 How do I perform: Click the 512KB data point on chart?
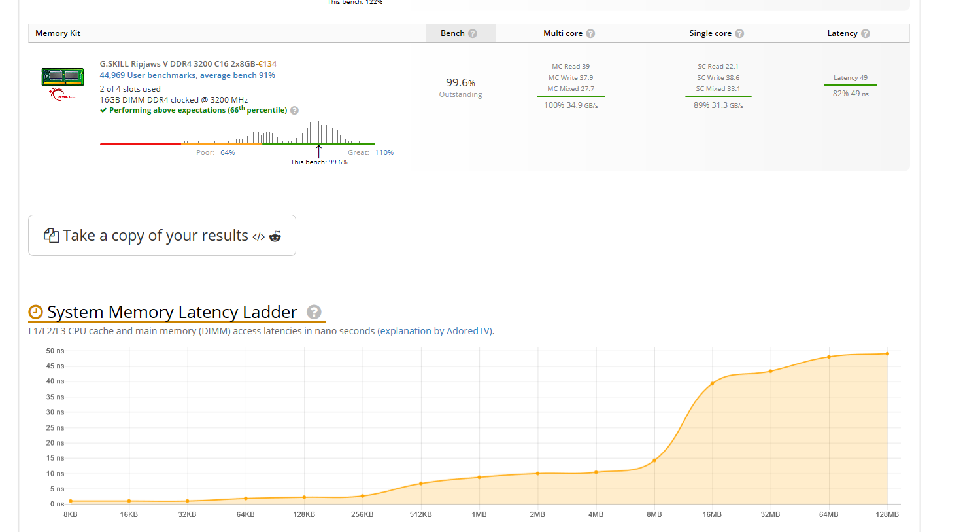421,484
